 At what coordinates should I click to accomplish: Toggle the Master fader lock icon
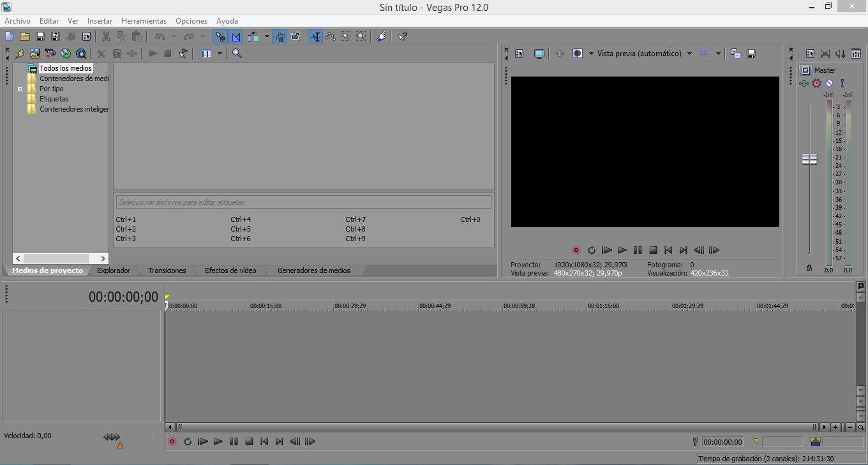coord(809,268)
